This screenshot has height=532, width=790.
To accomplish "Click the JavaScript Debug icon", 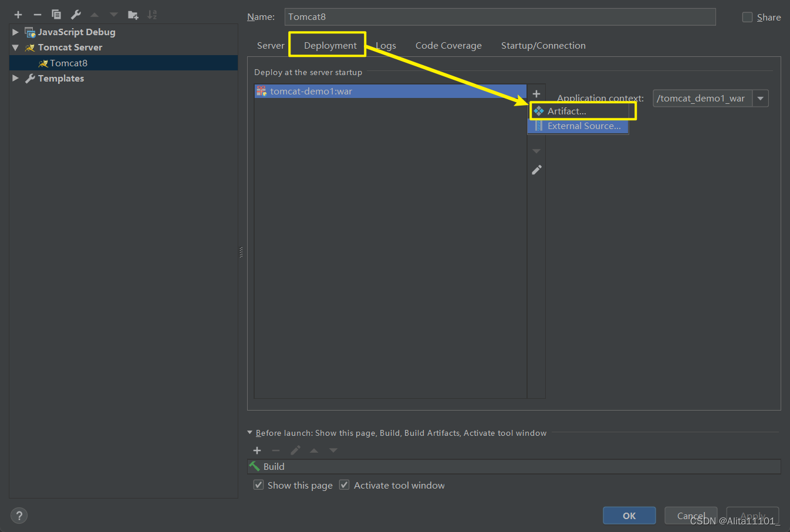I will tap(30, 32).
